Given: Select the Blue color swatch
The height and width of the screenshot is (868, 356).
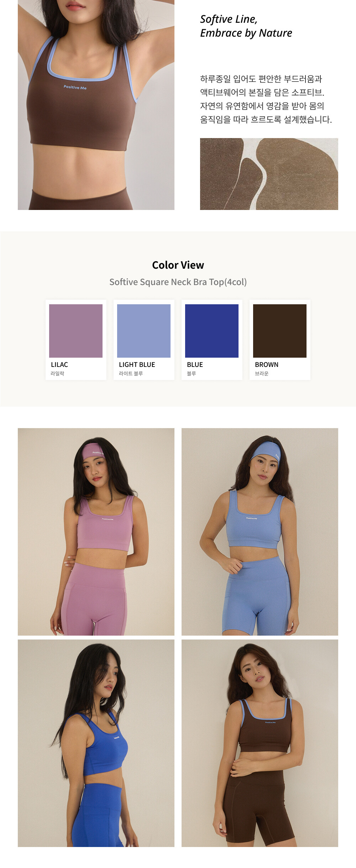Looking at the screenshot, I should 212,331.
